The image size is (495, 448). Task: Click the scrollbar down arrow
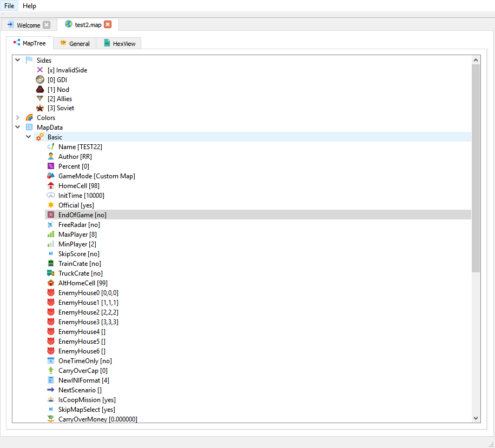476,417
